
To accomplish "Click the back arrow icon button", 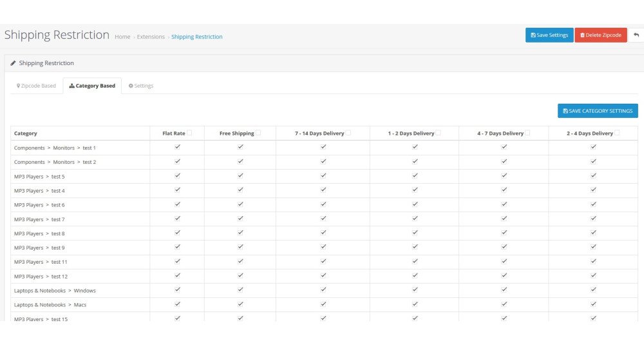I will [636, 35].
